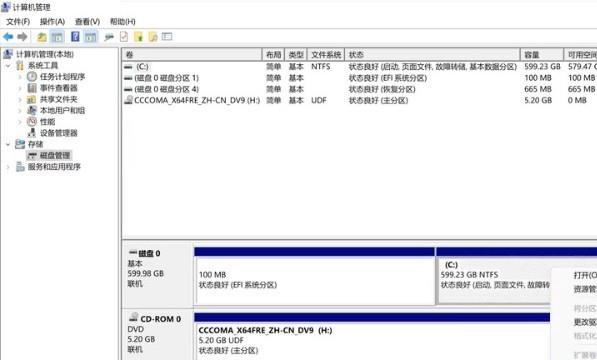Select the CCCOMA_X64FRE_ZH-CN_DV9 (H:) partition block

tap(372, 336)
